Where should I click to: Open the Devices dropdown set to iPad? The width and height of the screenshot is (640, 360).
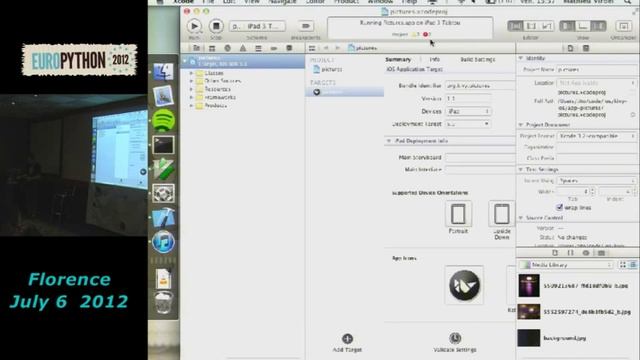[x=468, y=111]
